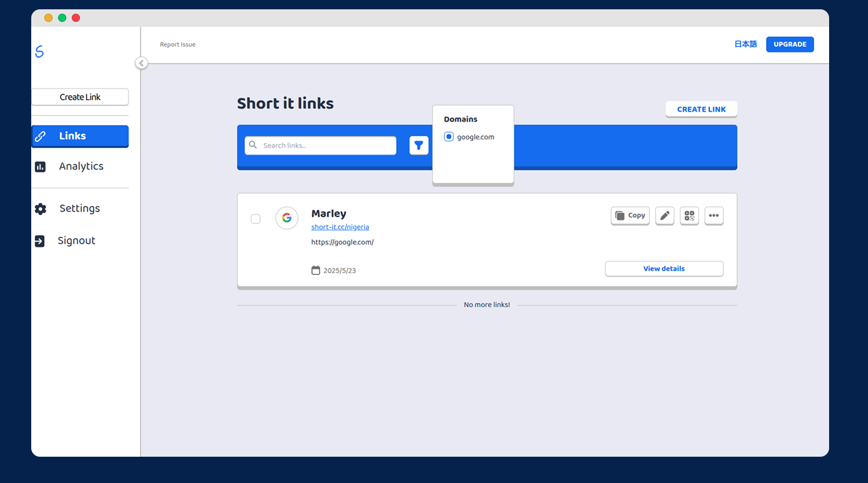Click the View details button
The width and height of the screenshot is (868, 483).
coord(664,269)
